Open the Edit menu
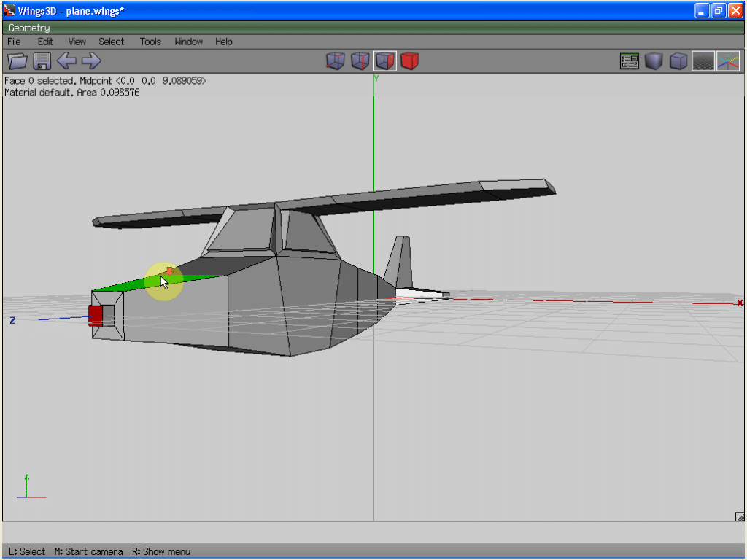747x560 pixels. (x=45, y=42)
